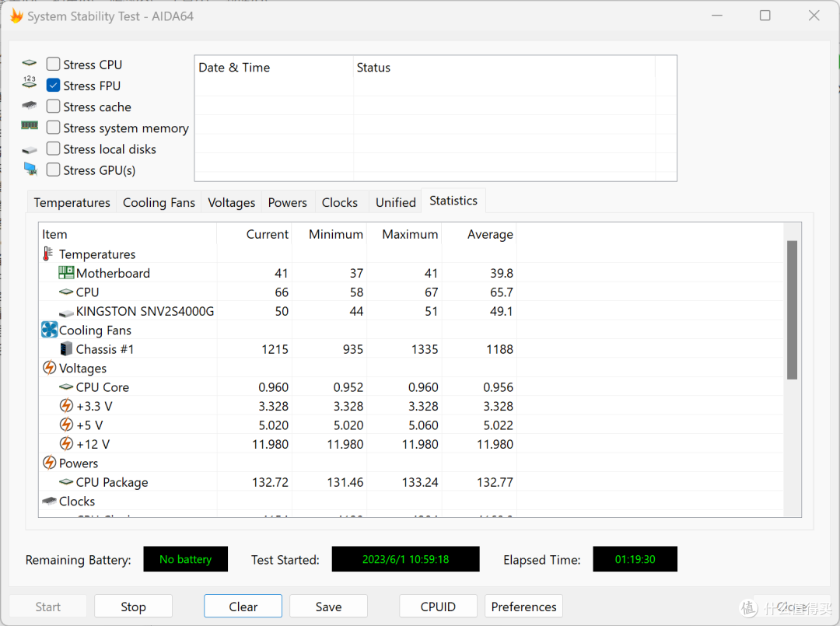
Task: Click the Voltages lightning bolt icon
Action: pos(49,367)
